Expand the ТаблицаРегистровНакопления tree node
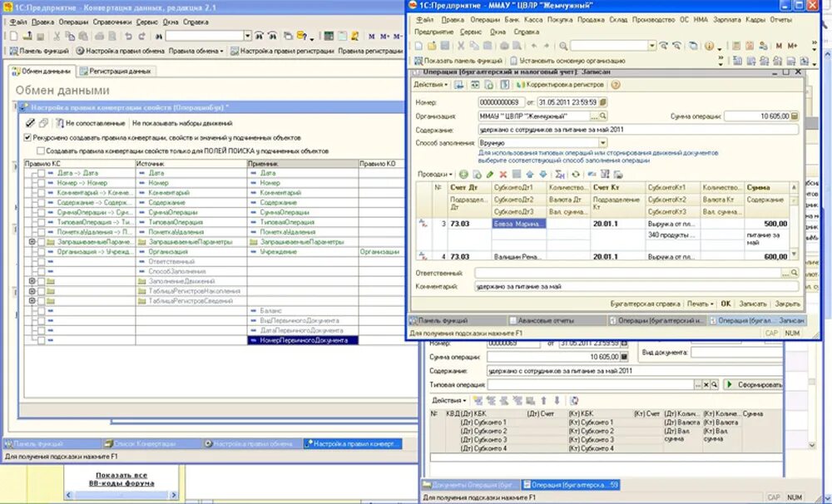832x504 pixels. click(x=32, y=291)
